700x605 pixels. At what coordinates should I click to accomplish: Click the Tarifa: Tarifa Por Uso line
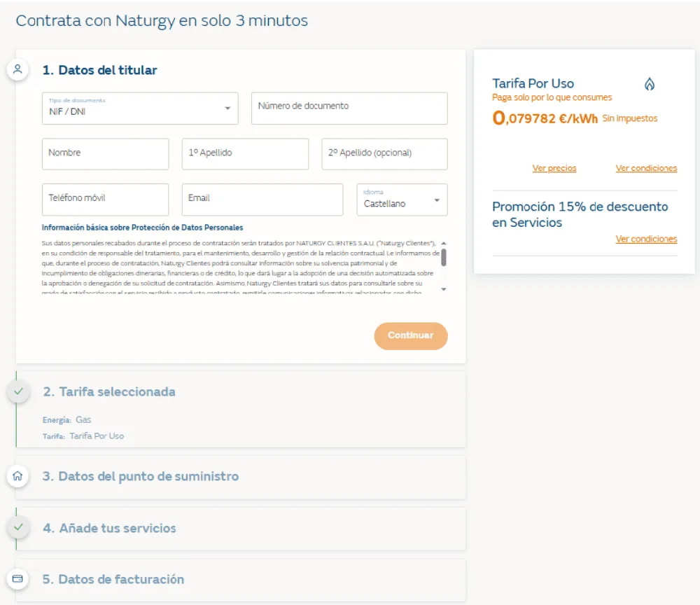[83, 436]
